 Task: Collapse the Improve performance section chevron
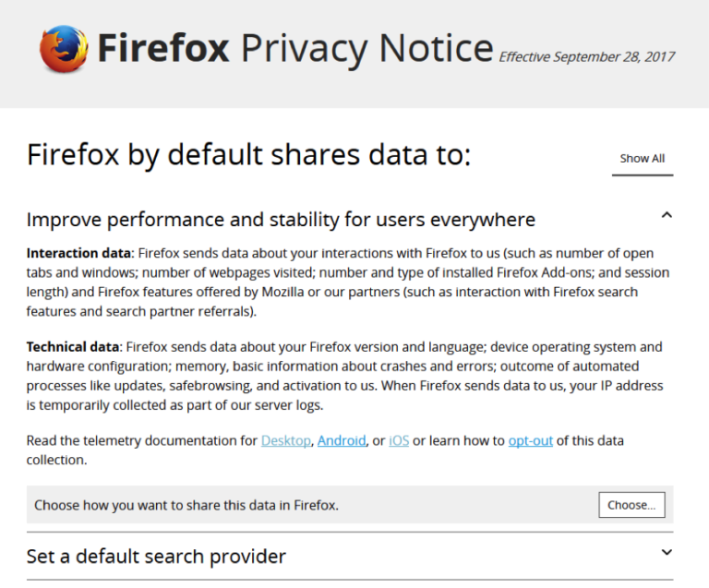(x=667, y=215)
